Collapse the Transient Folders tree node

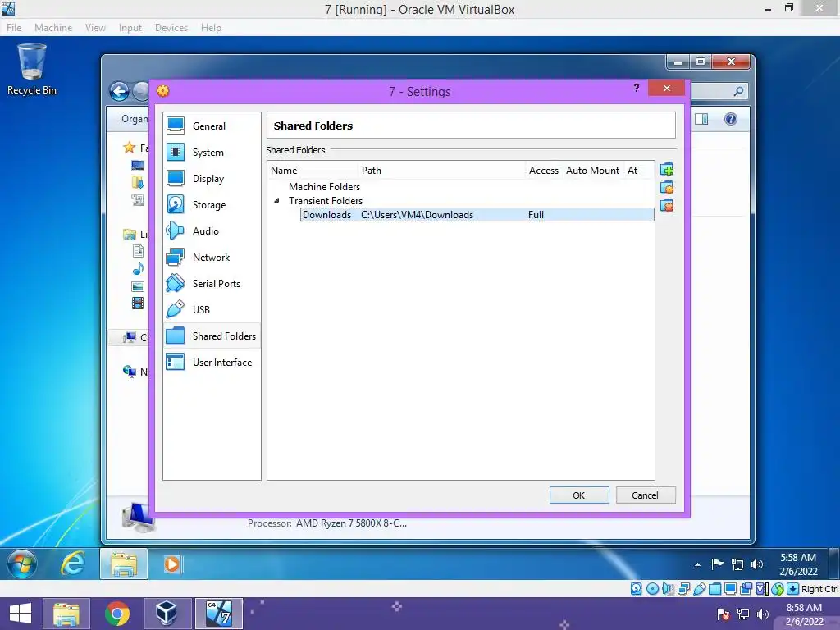click(277, 200)
